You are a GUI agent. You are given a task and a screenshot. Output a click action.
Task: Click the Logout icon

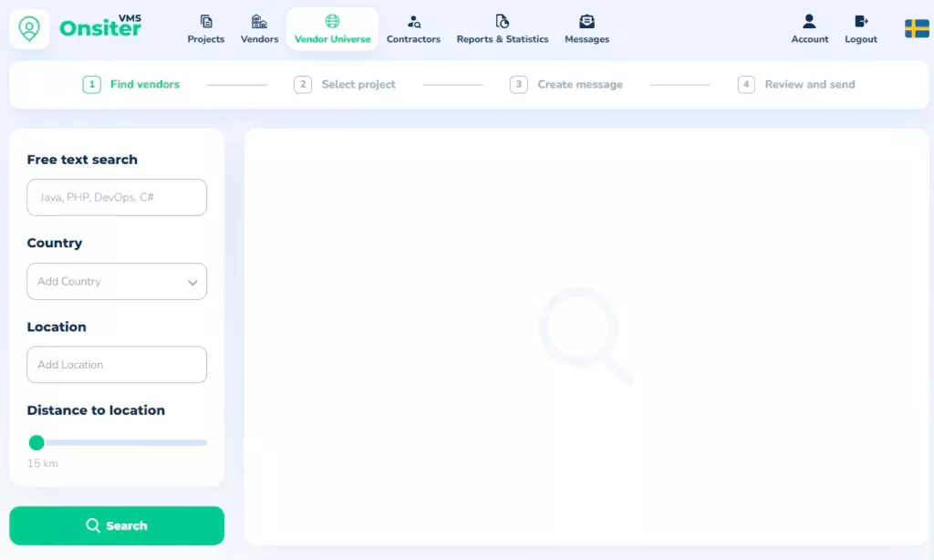pyautogui.click(x=860, y=20)
